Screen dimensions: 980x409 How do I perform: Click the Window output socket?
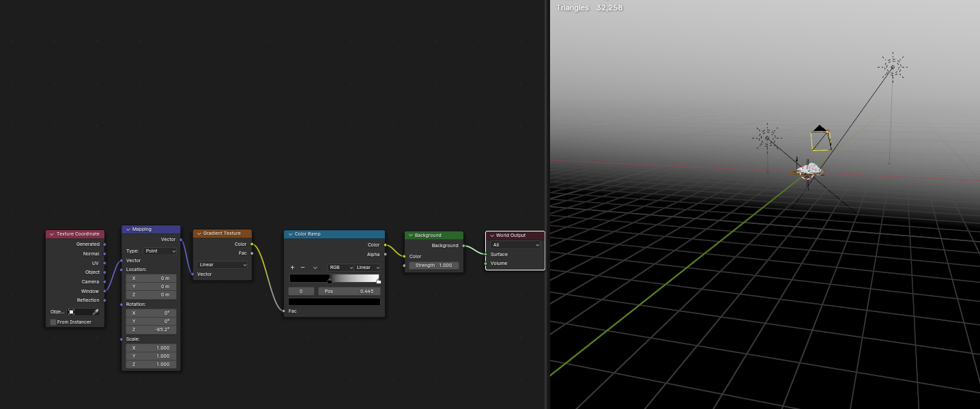(104, 291)
